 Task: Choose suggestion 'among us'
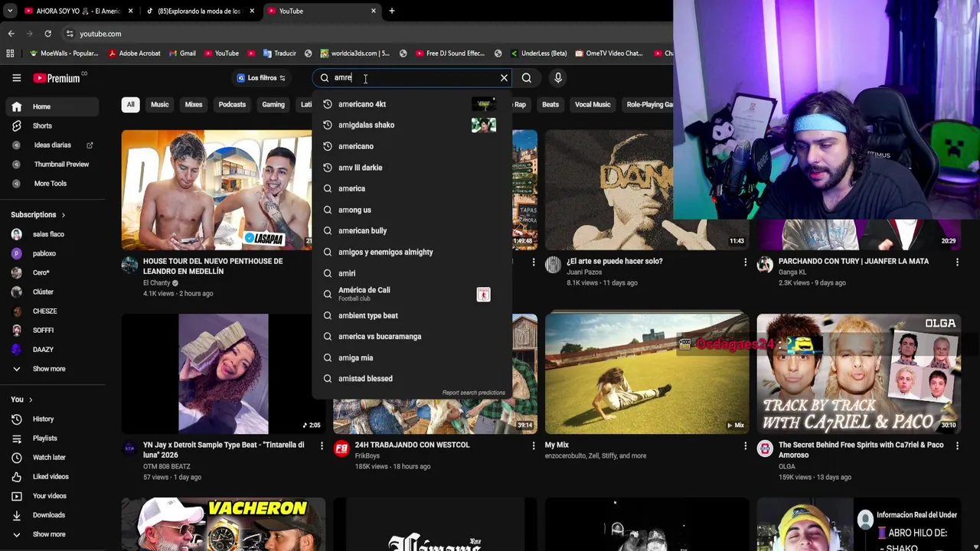411,210
